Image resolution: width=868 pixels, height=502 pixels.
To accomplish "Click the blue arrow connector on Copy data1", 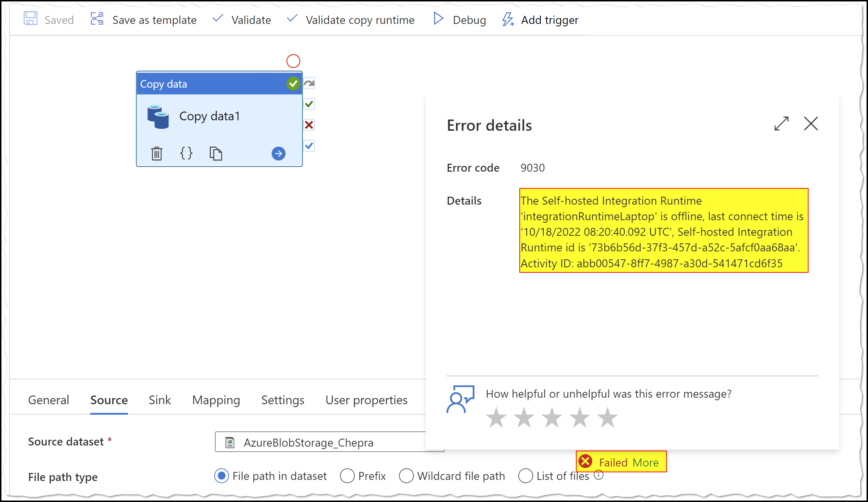I will 278,153.
